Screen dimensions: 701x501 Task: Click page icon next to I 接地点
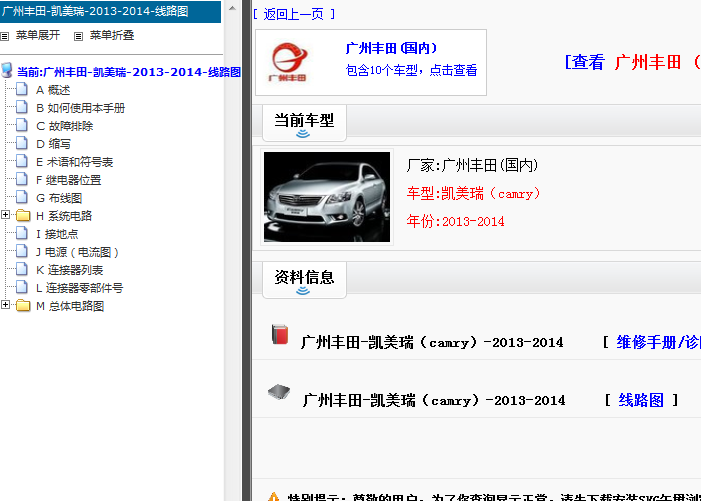[21, 233]
